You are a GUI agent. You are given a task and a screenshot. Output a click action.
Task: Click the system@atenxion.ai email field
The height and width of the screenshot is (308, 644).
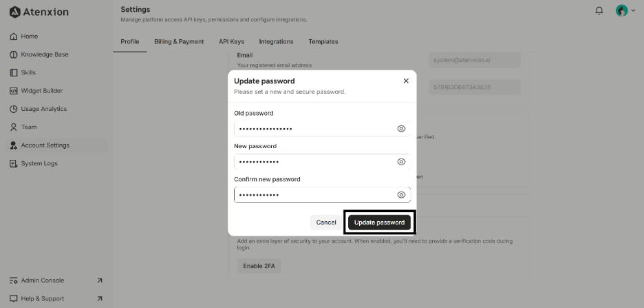[474, 60]
